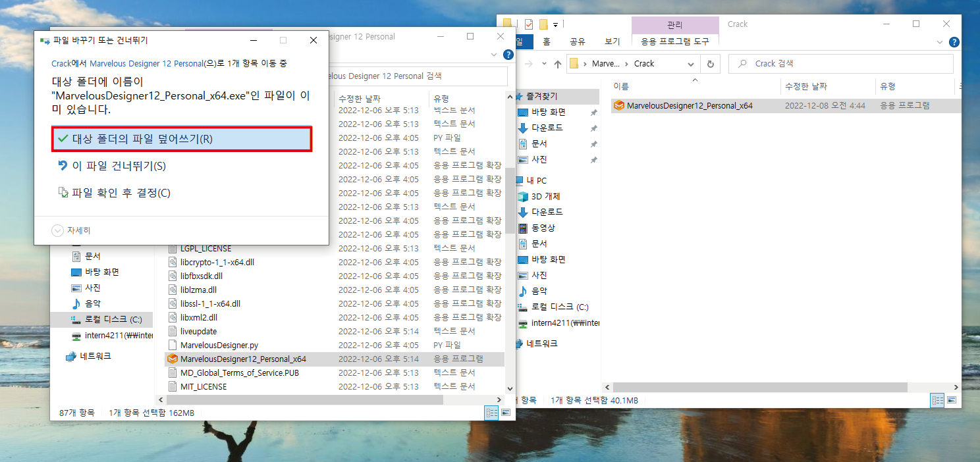Open 네트워크 in Marvelous Designer window sidebar
The height and width of the screenshot is (462, 980).
click(x=95, y=356)
